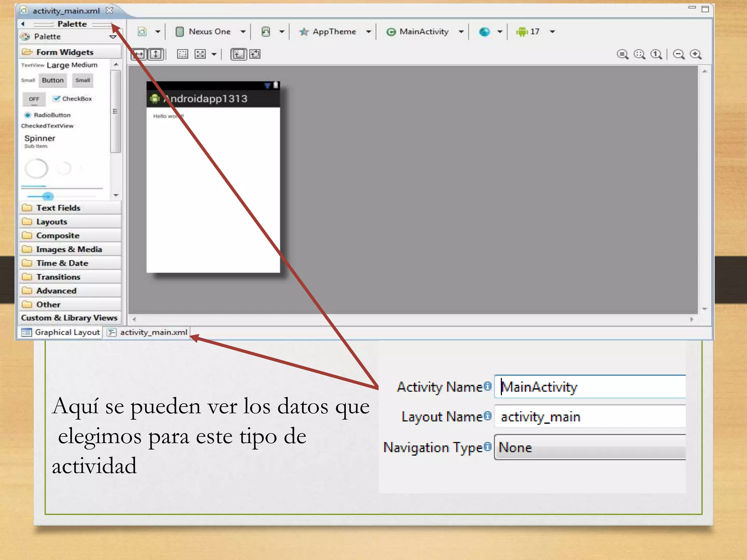The width and height of the screenshot is (747, 560).
Task: Toggle fill height layout icon
Action: click(x=156, y=54)
